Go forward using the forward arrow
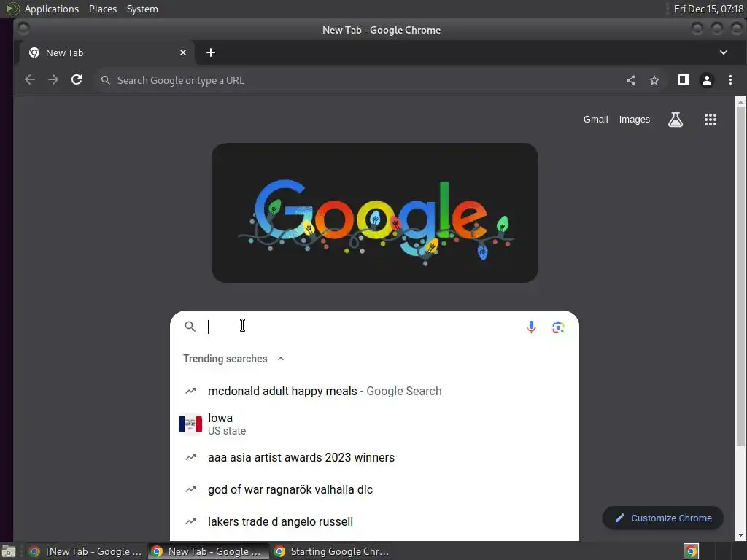 tap(53, 80)
